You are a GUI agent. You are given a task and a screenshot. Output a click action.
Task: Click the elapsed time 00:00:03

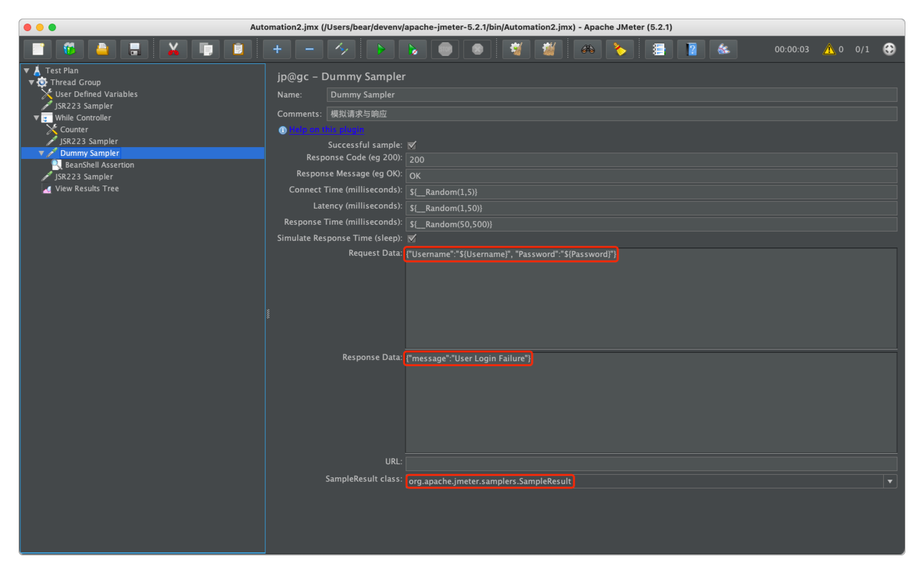(x=792, y=50)
